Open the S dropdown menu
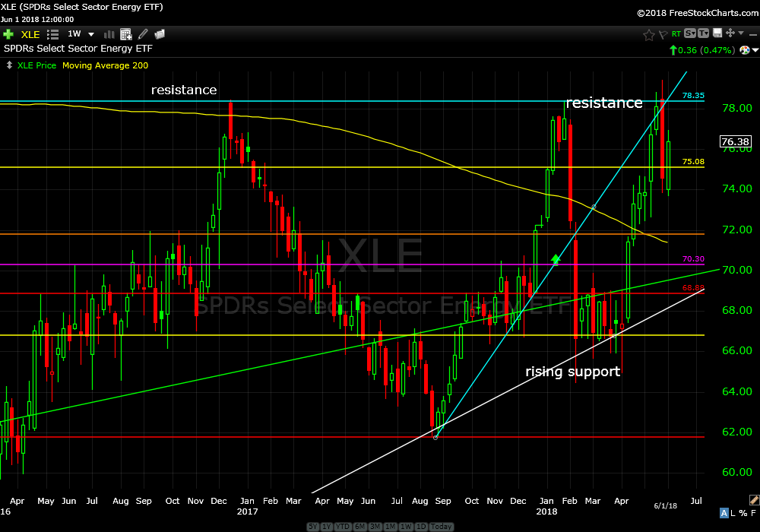The height and width of the screenshot is (532, 760). click(x=689, y=33)
